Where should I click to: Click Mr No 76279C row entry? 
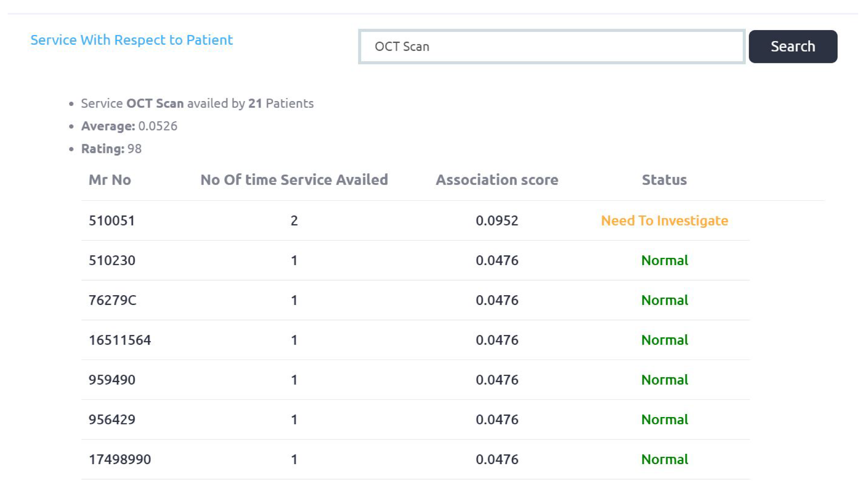pyautogui.click(x=112, y=300)
